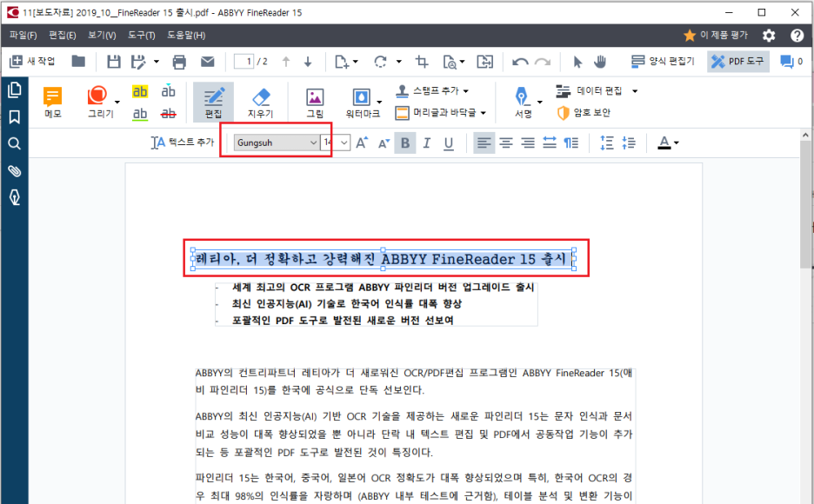
Task: Select the 지우기 eraser tool
Action: 260,103
